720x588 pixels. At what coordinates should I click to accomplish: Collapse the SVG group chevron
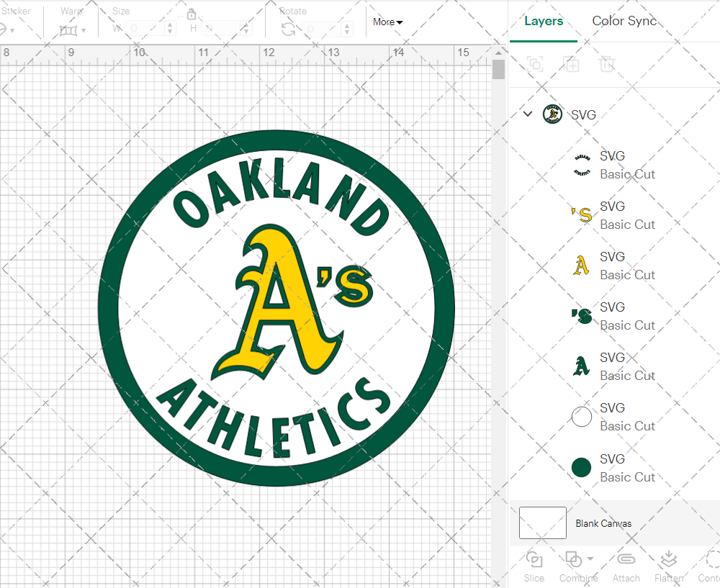pyautogui.click(x=528, y=114)
